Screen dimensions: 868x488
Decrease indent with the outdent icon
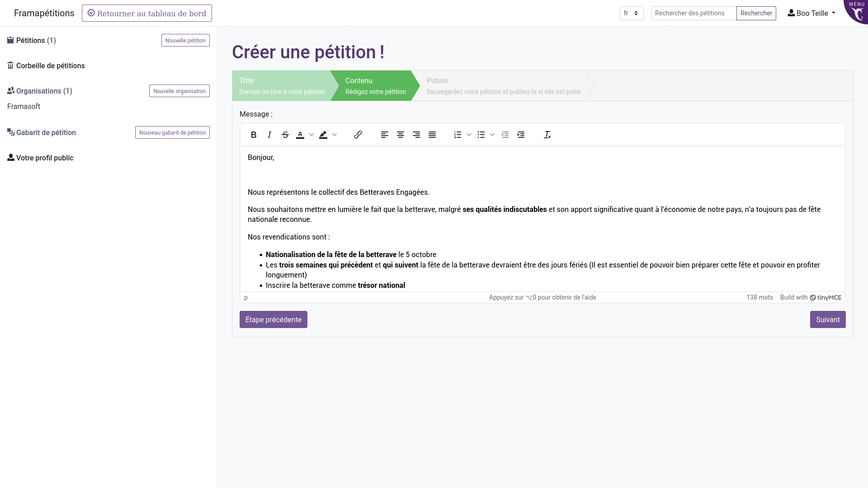pyautogui.click(x=505, y=135)
